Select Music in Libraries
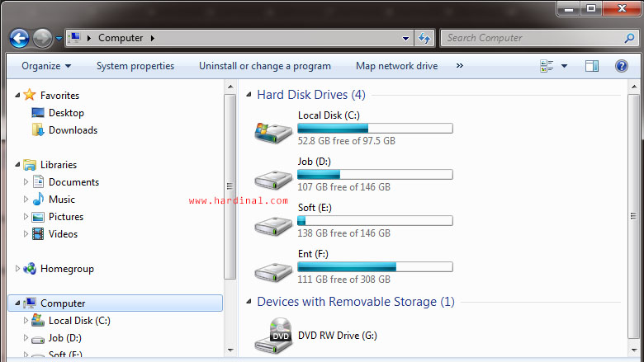Image resolution: width=644 pixels, height=362 pixels. [x=62, y=200]
